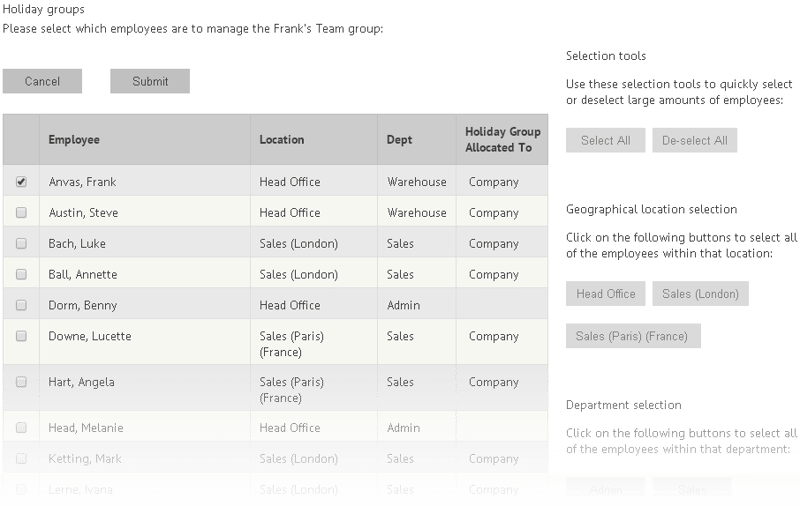Viewport: 800px width, 506px height.
Task: Check the box beside Ball, Annette
Action: (x=21, y=274)
